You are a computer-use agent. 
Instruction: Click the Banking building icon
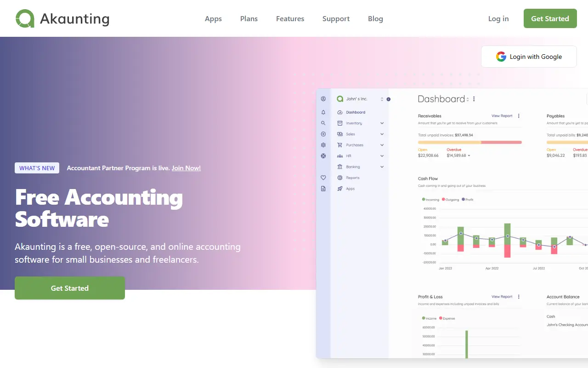tap(340, 167)
